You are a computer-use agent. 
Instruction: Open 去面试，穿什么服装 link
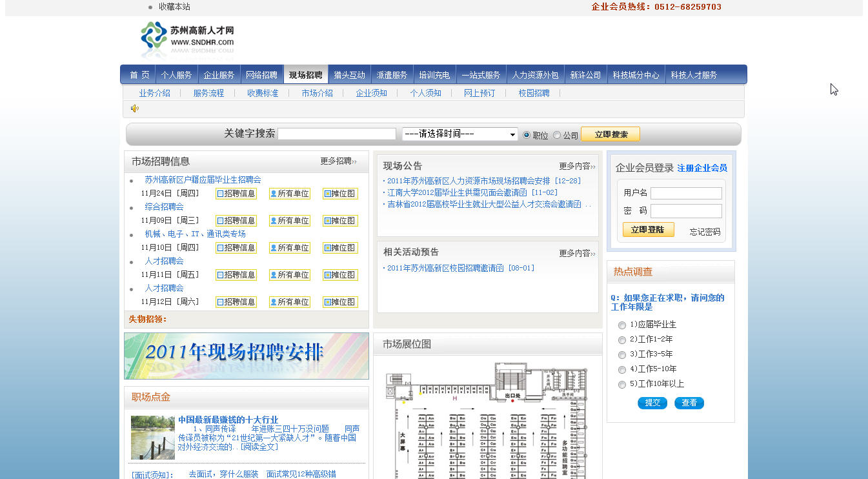[223, 474]
